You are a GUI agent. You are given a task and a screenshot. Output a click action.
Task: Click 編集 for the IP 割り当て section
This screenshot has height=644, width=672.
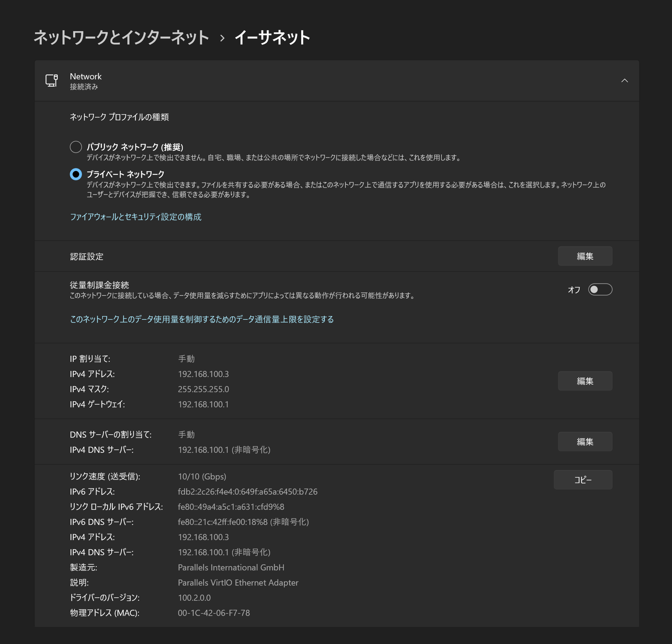[585, 381]
